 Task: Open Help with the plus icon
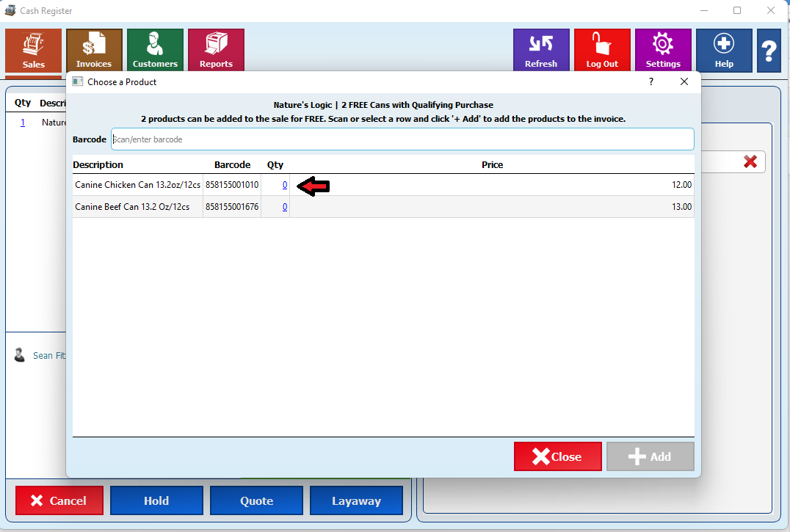[x=724, y=51]
